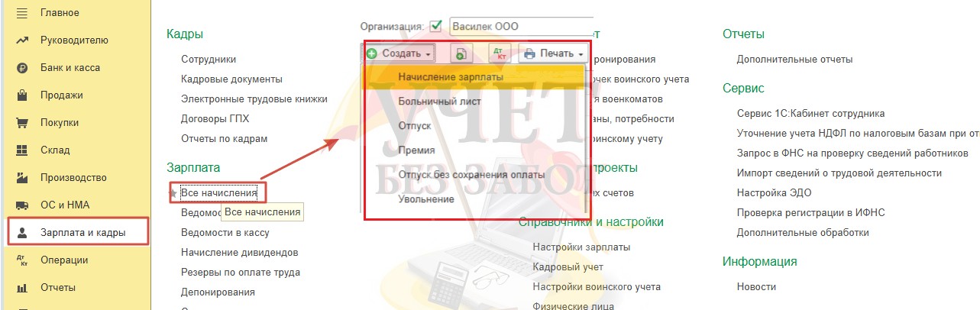Open the Операции ДтКт section in sidebar
Image resolution: width=980 pixels, height=310 pixels.
pyautogui.click(x=64, y=260)
